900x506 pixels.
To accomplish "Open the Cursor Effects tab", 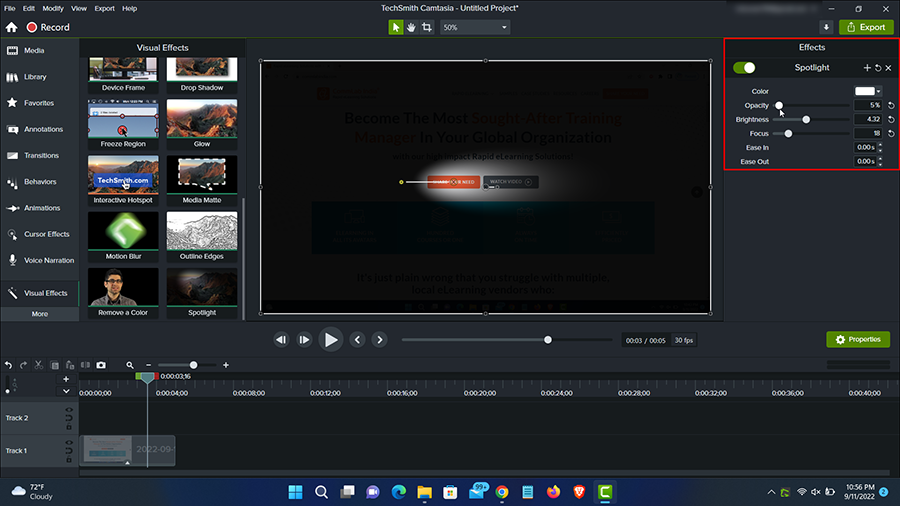I will point(39,234).
